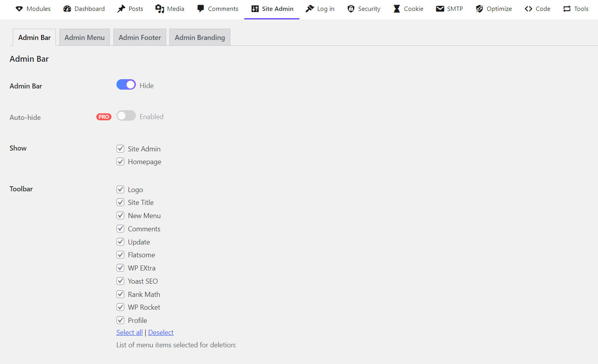Viewport: 598px width, 364px height.
Task: Open the Comments settings section
Action: tap(217, 9)
